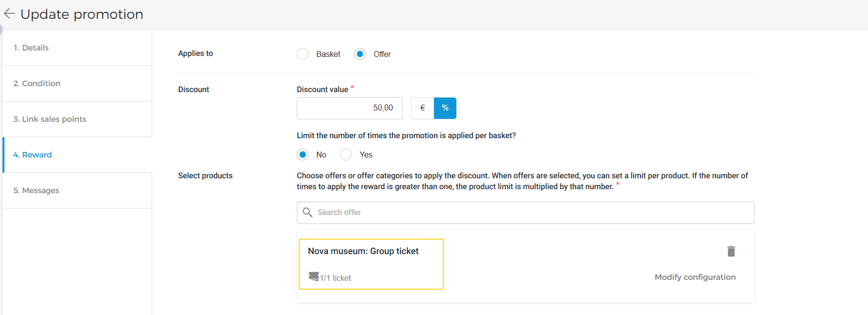This screenshot has width=868, height=315.
Task: Focus the Discount value field
Action: click(349, 108)
